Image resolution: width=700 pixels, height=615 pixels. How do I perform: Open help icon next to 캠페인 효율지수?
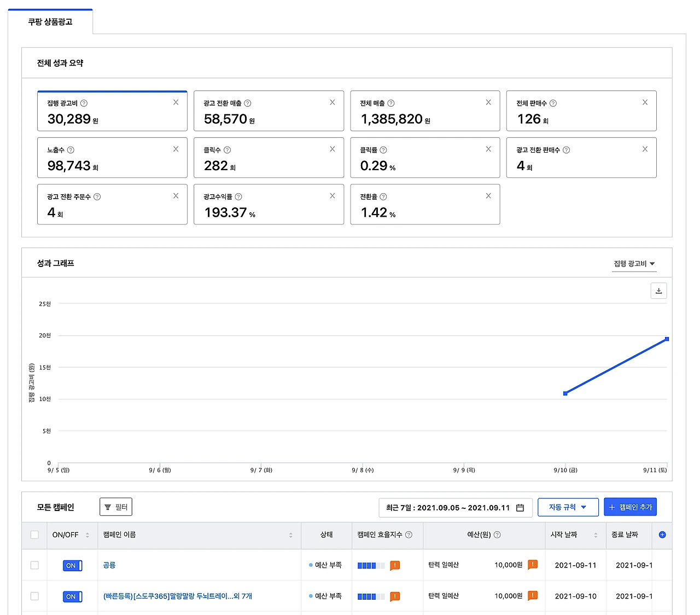(409, 535)
